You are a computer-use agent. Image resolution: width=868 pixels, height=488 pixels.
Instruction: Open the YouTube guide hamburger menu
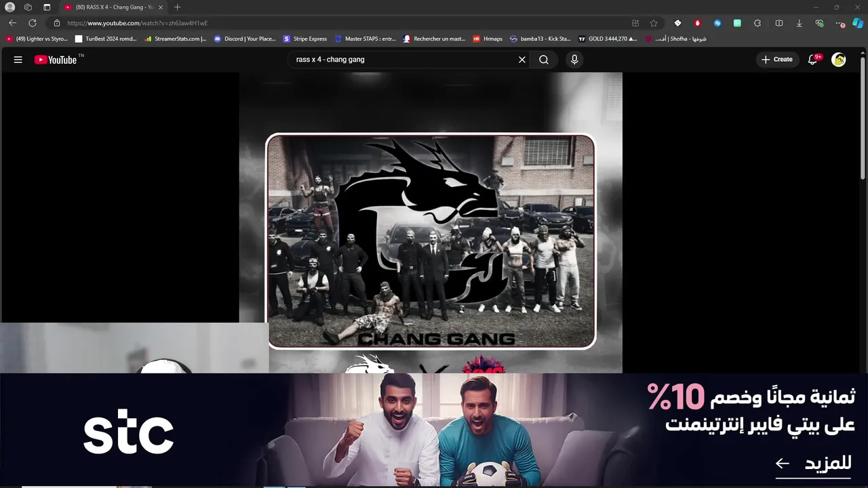[x=18, y=60]
